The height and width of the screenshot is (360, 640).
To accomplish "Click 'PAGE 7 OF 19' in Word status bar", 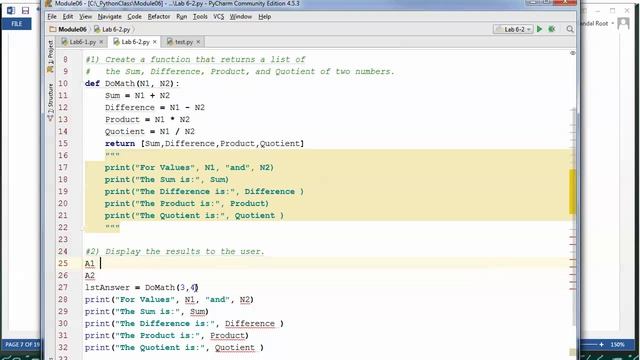I will 22,344.
